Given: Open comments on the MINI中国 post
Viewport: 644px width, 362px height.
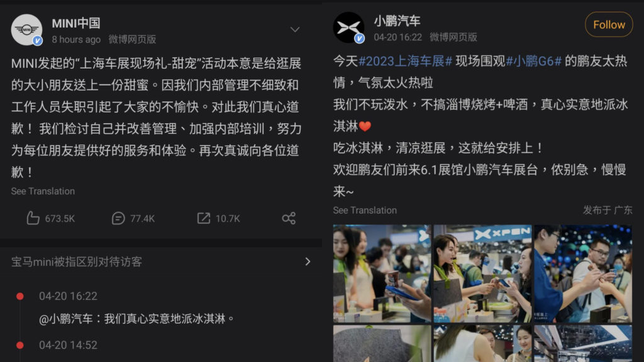Looking at the screenshot, I should tap(133, 218).
